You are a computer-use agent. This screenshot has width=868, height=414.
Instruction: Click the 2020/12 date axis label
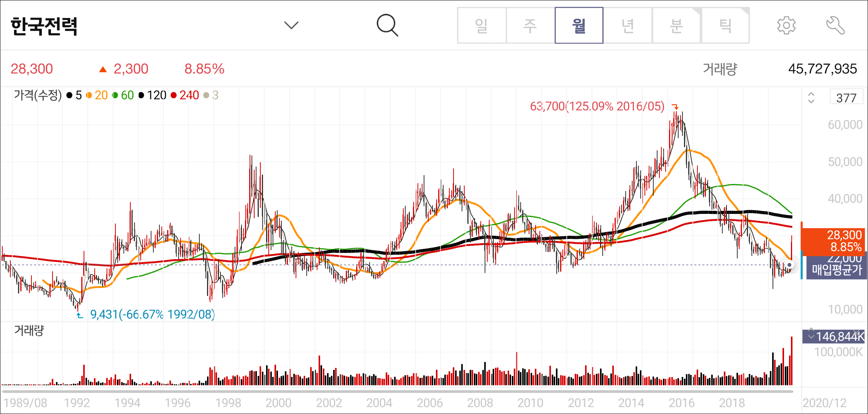click(825, 403)
